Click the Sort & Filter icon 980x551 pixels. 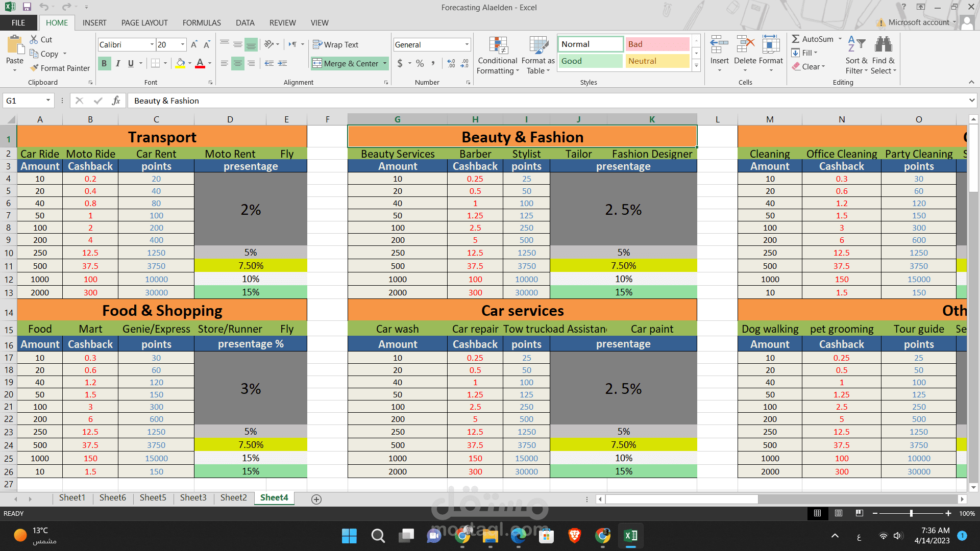tap(856, 45)
